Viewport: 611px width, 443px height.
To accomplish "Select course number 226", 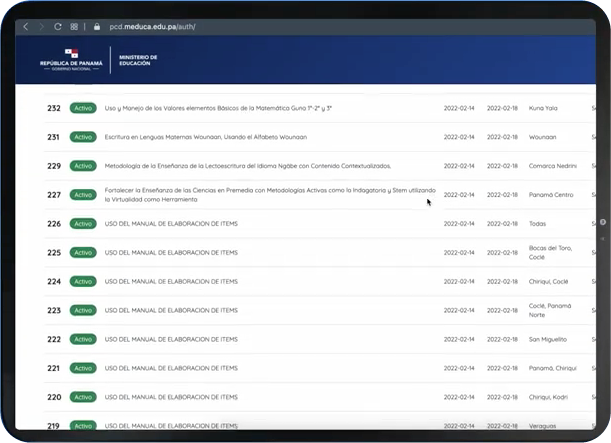I will pos(54,224).
